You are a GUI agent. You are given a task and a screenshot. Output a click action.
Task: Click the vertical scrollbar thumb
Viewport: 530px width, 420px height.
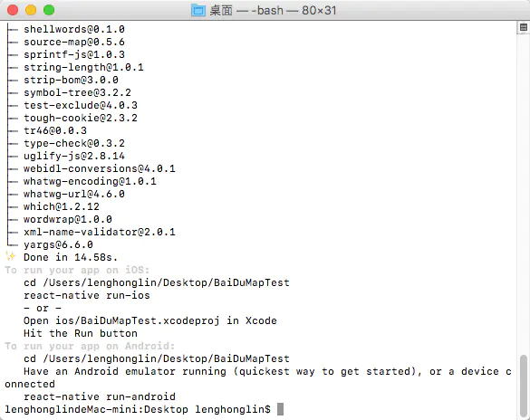524,384
